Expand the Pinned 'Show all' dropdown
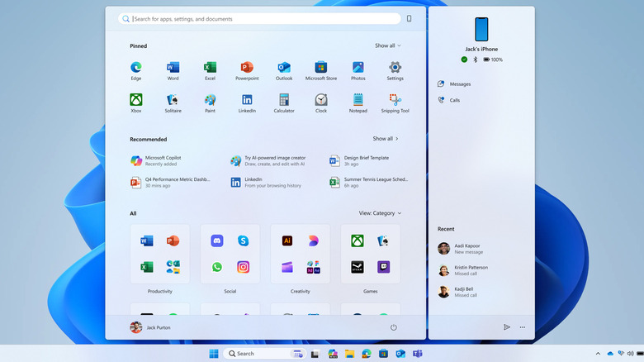The height and width of the screenshot is (362, 644). pos(387,46)
